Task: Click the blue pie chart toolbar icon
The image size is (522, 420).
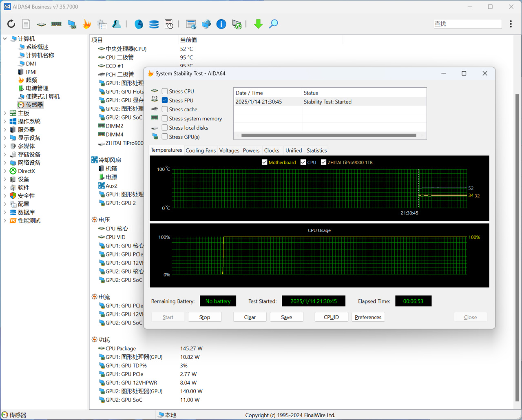Action: click(139, 24)
